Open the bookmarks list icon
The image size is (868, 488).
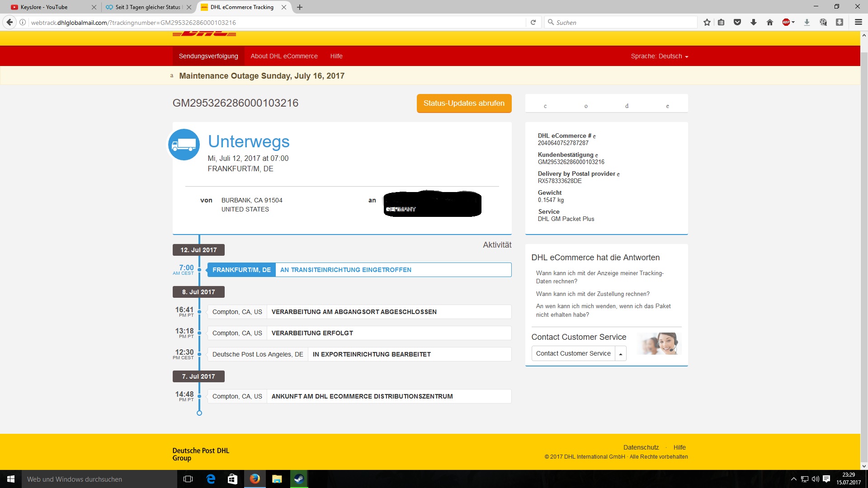pos(722,22)
